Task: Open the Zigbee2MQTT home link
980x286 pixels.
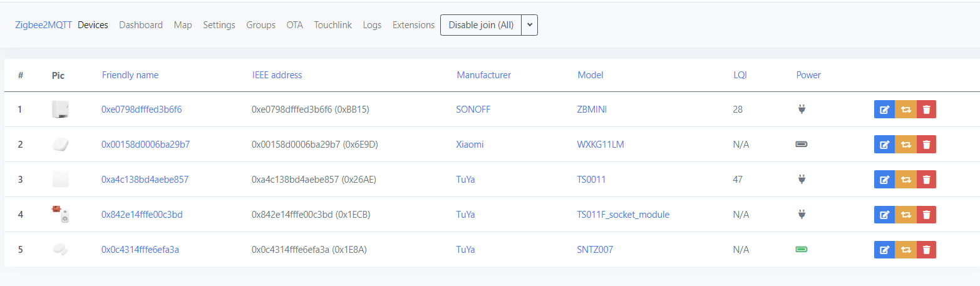Action: 43,25
